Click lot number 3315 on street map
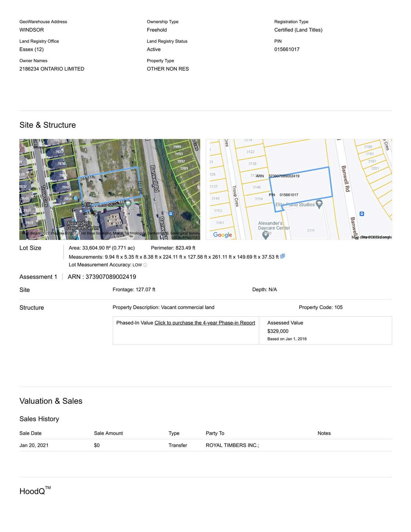The width and height of the screenshot is (411, 532). click(x=311, y=230)
